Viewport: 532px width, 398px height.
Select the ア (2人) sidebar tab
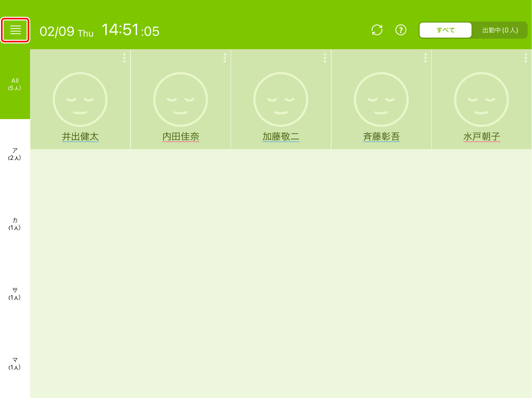pos(15,154)
